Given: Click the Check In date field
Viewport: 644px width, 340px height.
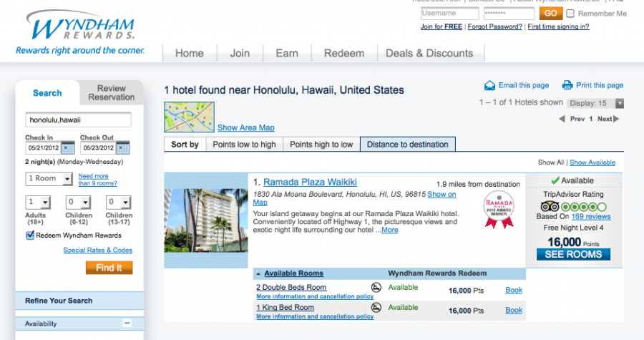Looking at the screenshot, I should 44,148.
